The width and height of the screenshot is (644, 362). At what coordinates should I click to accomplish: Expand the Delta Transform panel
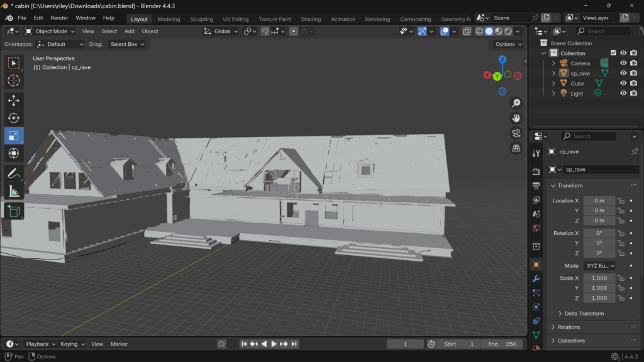pos(580,314)
